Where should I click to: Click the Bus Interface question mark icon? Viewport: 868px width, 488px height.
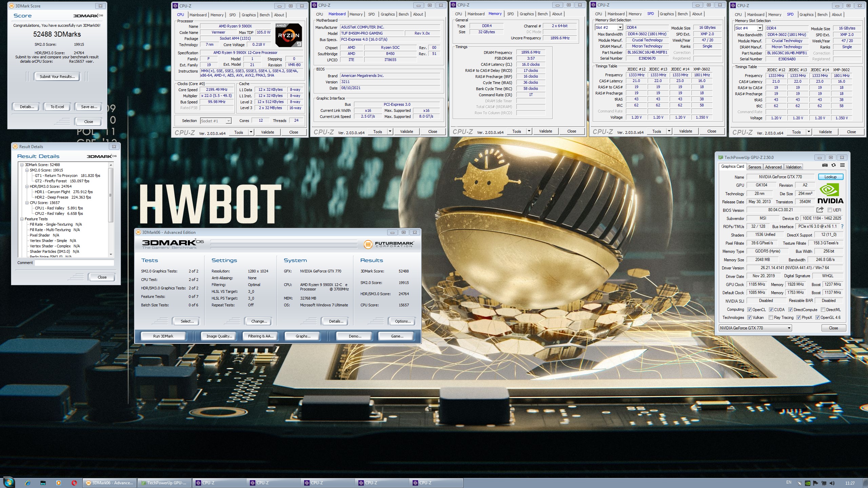tap(842, 226)
